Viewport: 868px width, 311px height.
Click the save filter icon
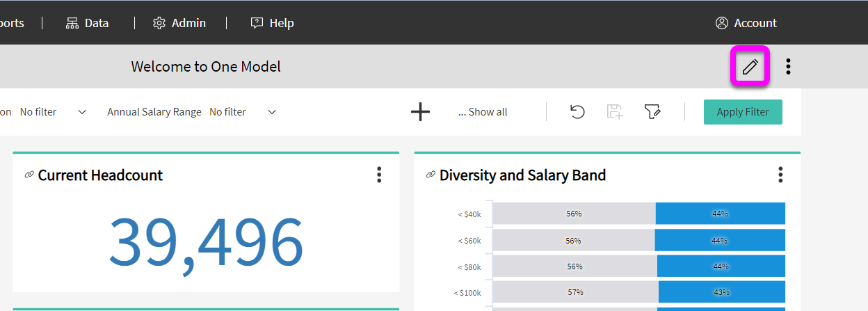click(x=615, y=112)
